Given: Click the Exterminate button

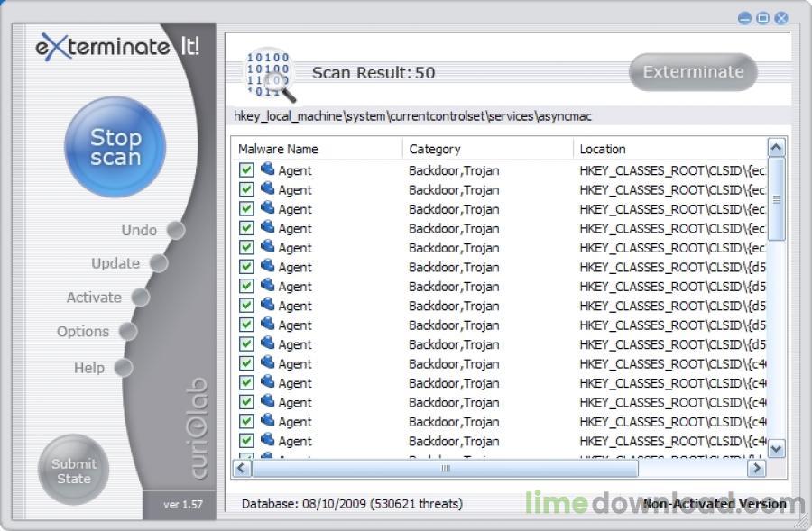Looking at the screenshot, I should point(693,72).
